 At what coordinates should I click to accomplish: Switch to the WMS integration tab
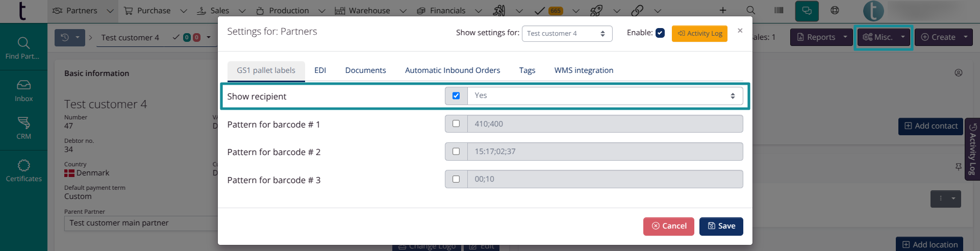pos(584,70)
